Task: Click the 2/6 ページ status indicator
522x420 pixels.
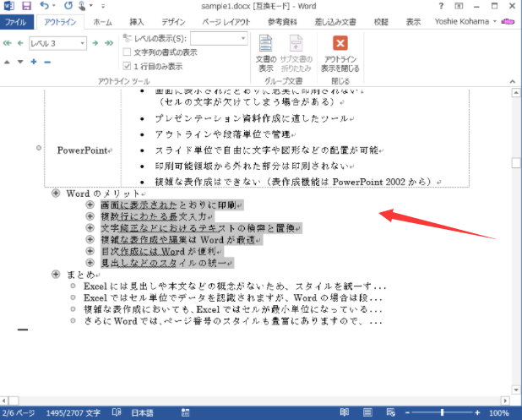Action: click(x=19, y=413)
